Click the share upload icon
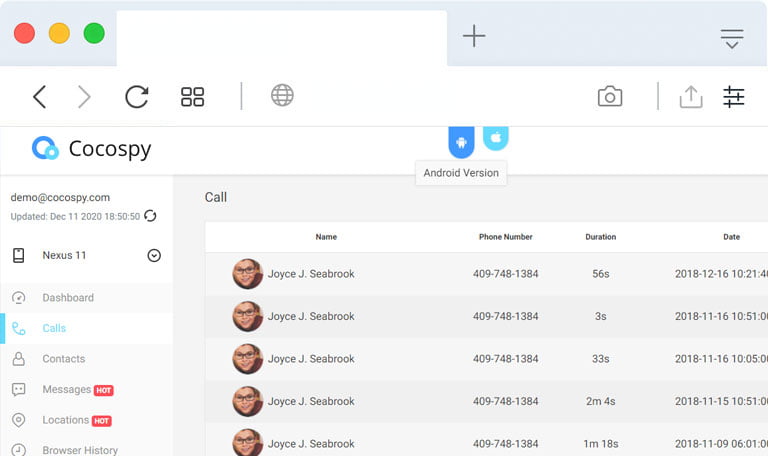 [x=691, y=96]
